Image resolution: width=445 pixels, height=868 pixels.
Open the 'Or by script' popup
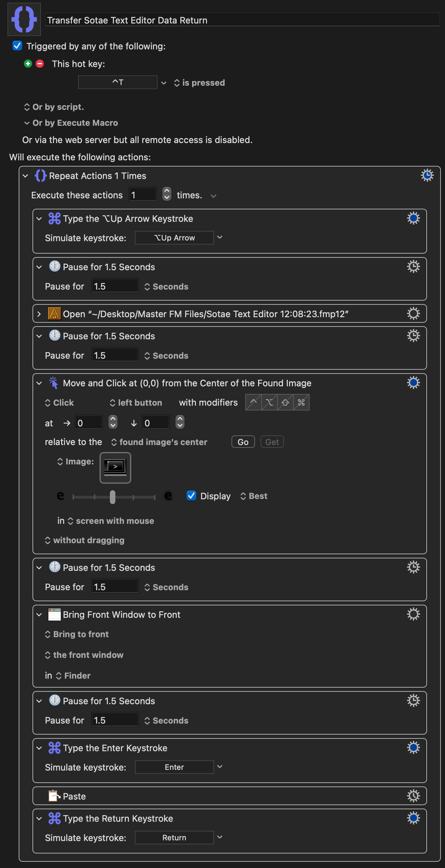tap(54, 107)
